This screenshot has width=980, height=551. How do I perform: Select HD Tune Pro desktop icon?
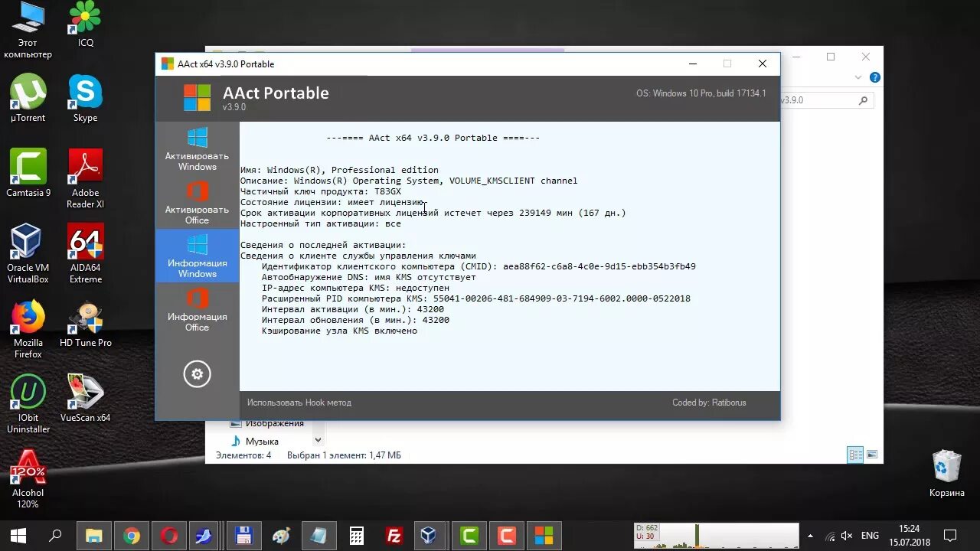[x=86, y=324]
